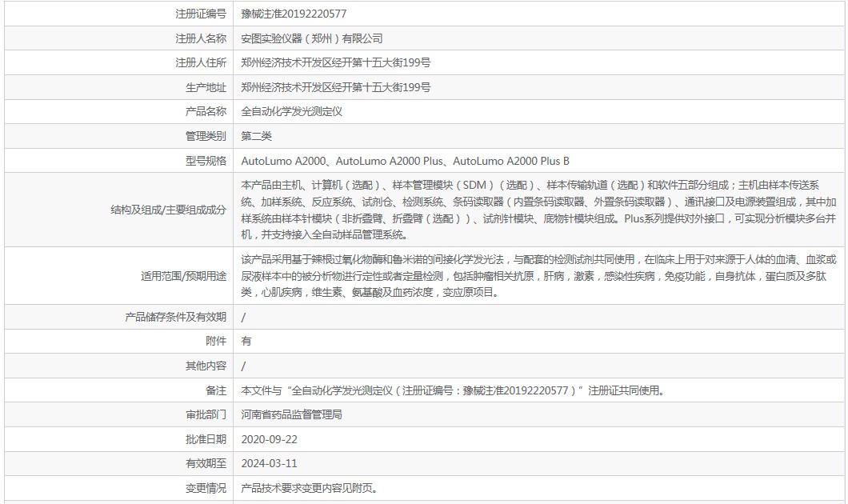
Task: Select the value 第二类
Action: (256, 136)
